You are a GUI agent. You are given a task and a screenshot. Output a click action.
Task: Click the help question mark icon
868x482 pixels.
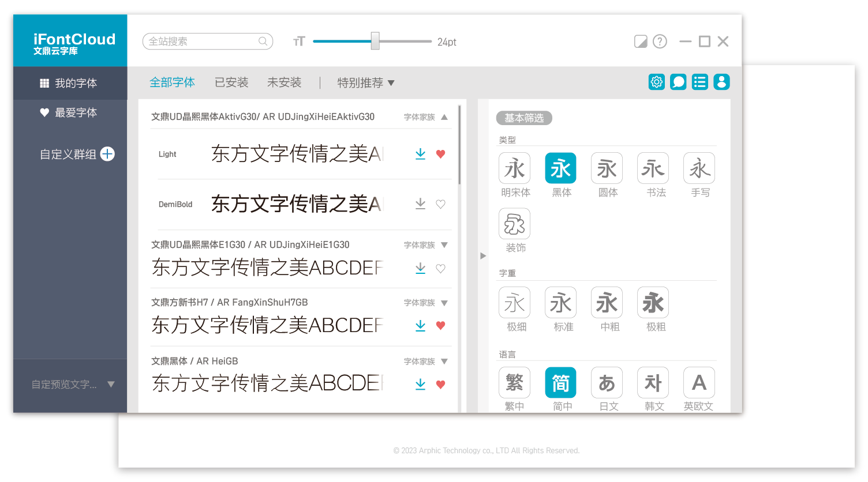point(660,42)
